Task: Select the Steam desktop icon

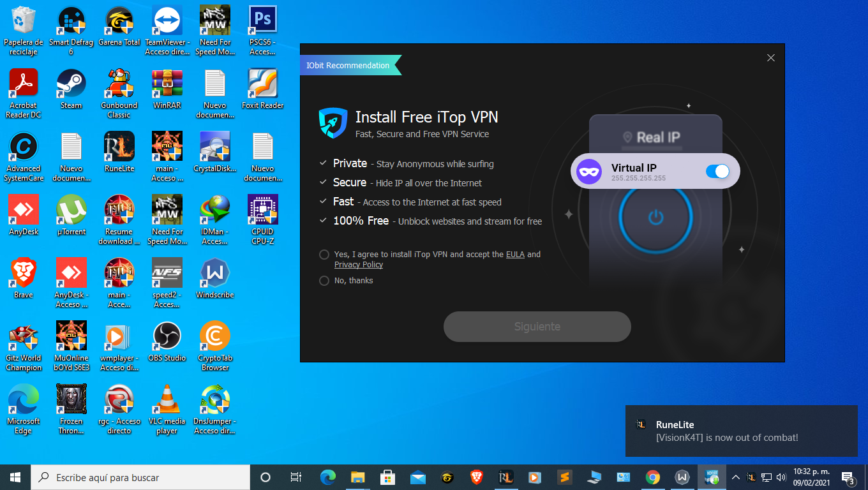Action: (71, 89)
